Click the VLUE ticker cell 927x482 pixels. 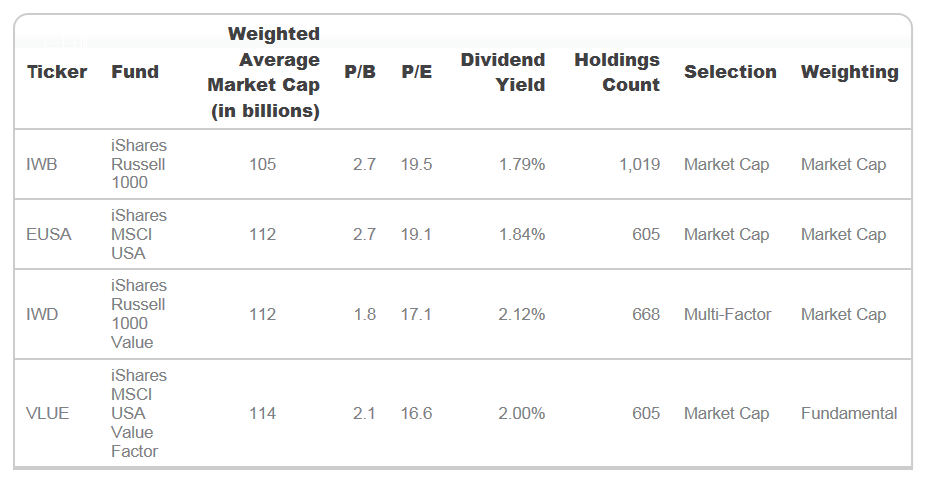[48, 413]
